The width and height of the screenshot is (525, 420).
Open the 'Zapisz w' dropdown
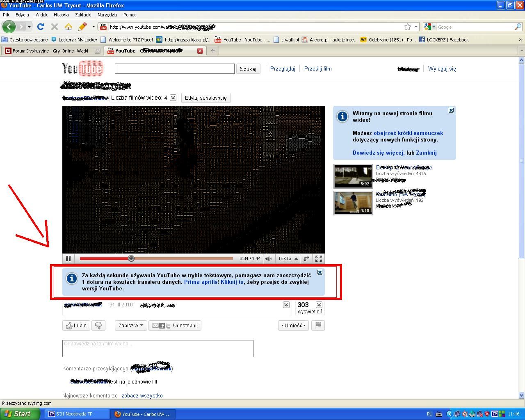(x=131, y=325)
